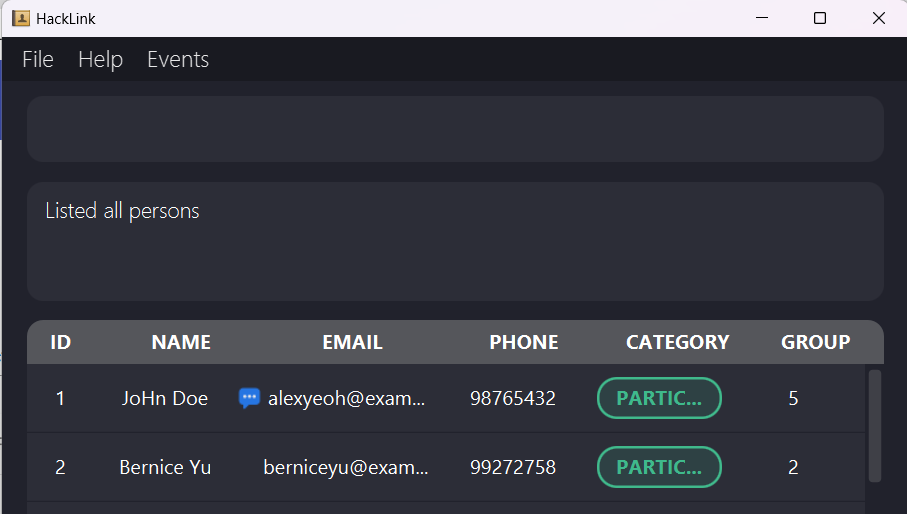Select the PHONE column header
The width and height of the screenshot is (907, 514).
point(524,342)
